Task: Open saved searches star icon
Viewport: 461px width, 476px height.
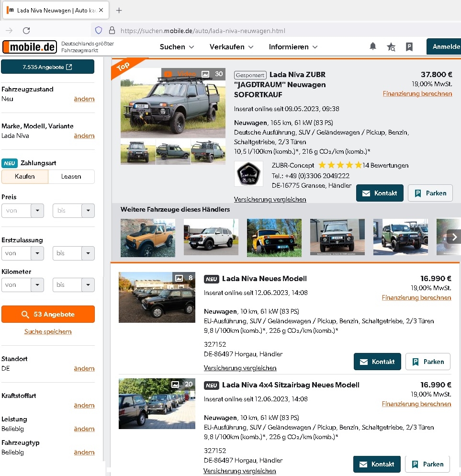Action: (391, 47)
